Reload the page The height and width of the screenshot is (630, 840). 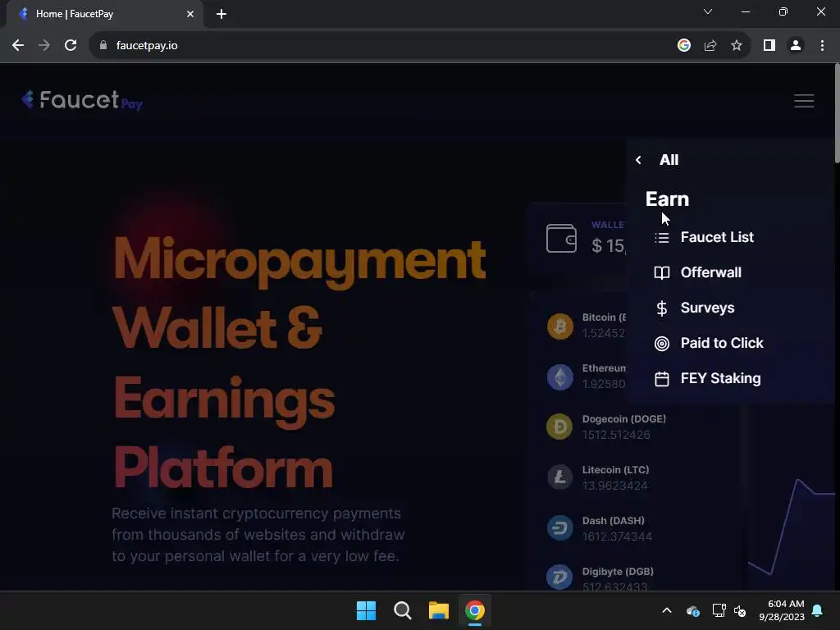pyautogui.click(x=71, y=46)
